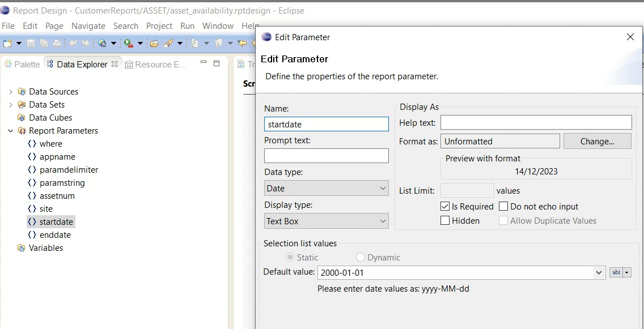Image resolution: width=644 pixels, height=329 pixels.
Task: Click the New file toolbar icon
Action: click(x=7, y=43)
